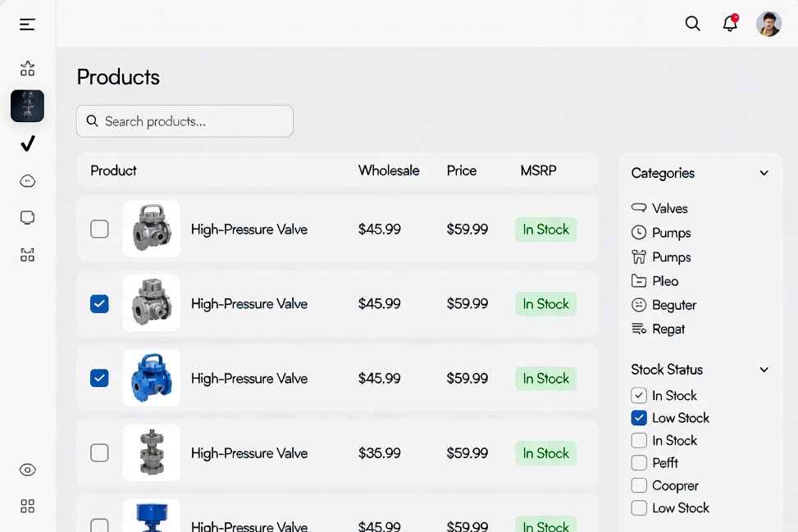Open the hamburger navigation menu
This screenshot has height=532, width=798.
pos(27,24)
